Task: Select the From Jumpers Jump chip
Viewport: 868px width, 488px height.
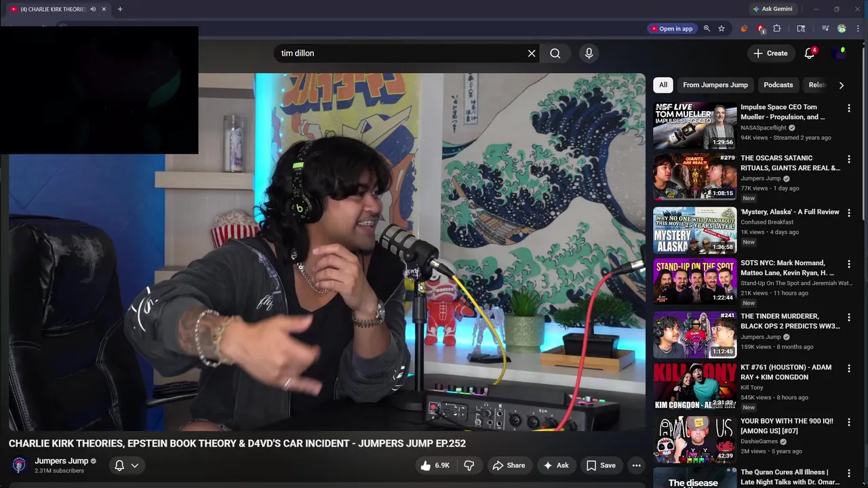Action: (715, 85)
